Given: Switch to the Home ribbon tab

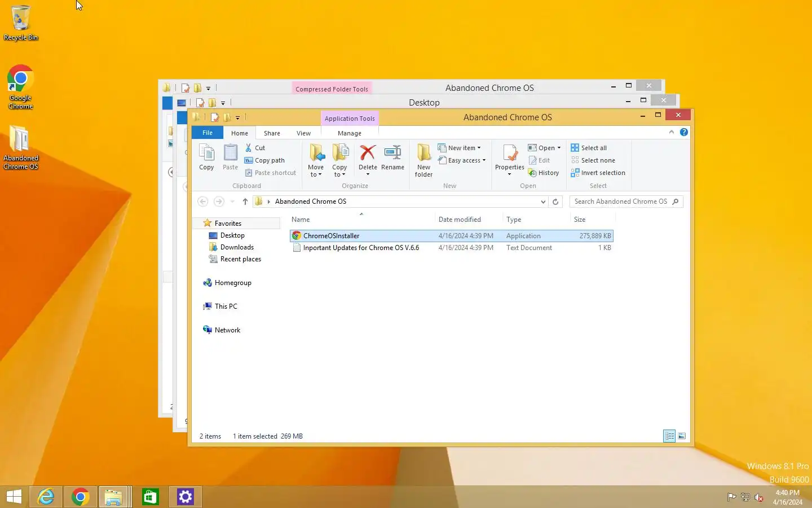Looking at the screenshot, I should point(240,133).
